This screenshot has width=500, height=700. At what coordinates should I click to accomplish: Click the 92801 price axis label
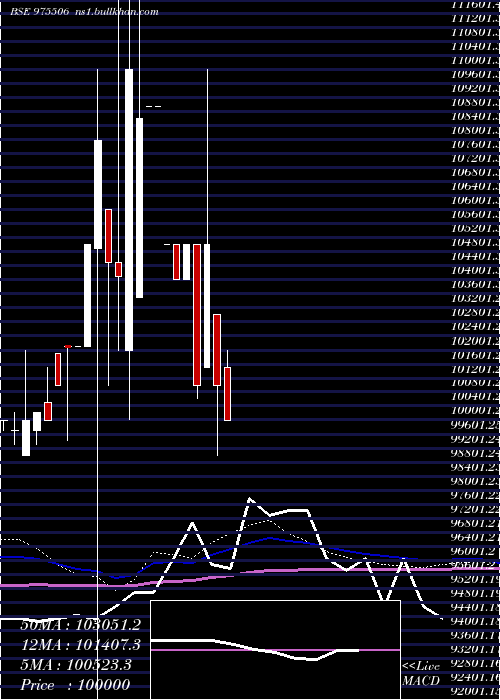[x=475, y=662]
